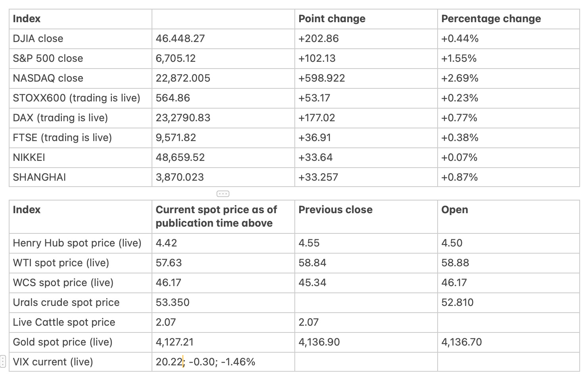Select the DAX value 23,2790.83 cell
588x382 pixels.
tap(223, 118)
